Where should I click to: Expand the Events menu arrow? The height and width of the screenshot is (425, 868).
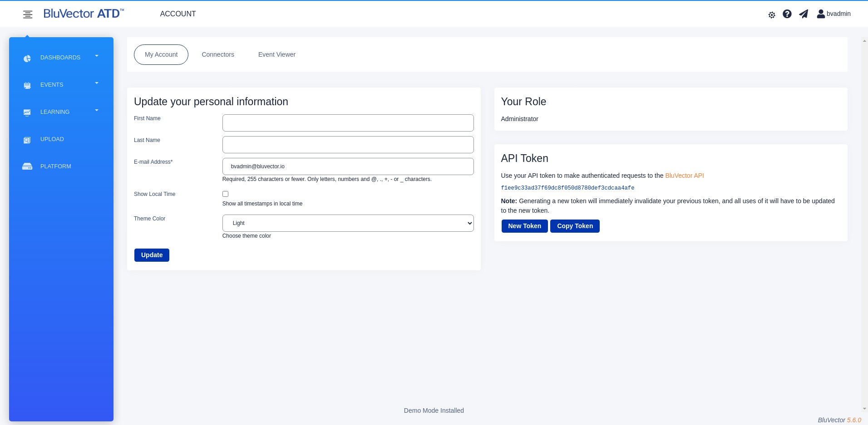tap(97, 83)
